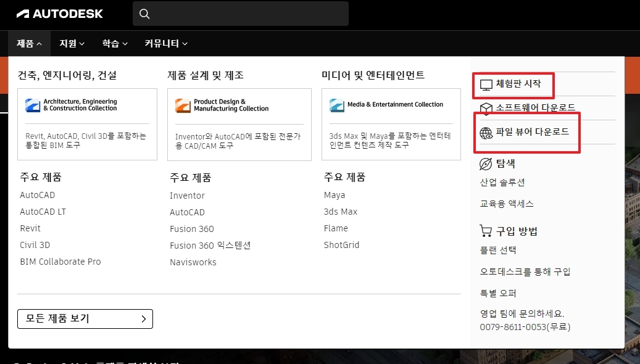
Task: Select Flame product link
Action: pyautogui.click(x=336, y=228)
